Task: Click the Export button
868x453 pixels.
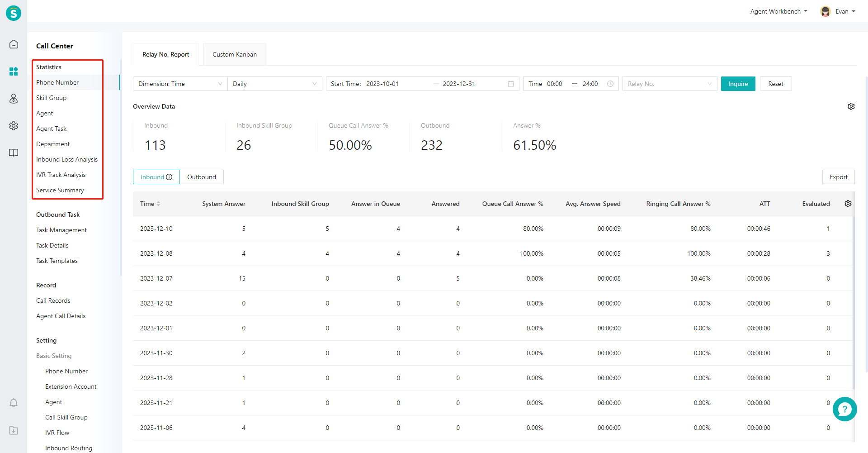Action: click(x=838, y=177)
